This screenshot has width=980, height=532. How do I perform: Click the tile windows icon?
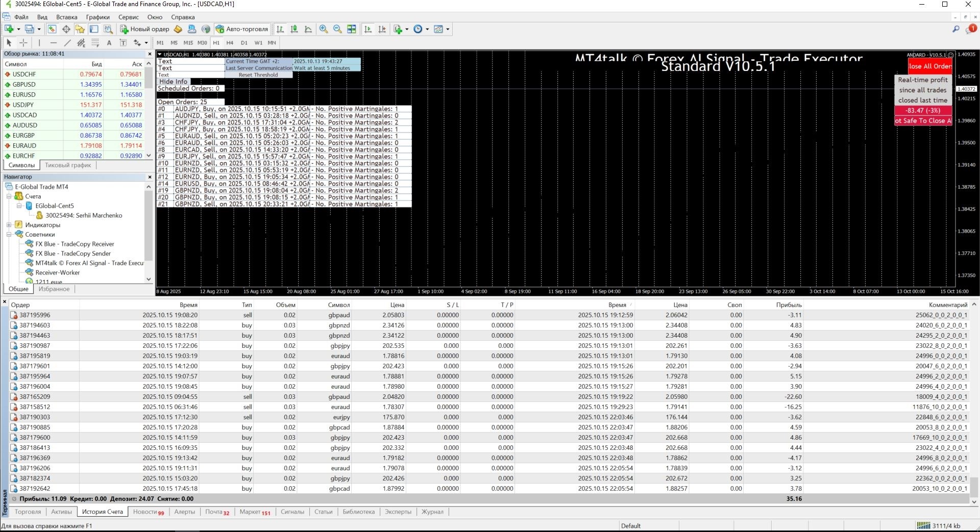[x=352, y=29]
